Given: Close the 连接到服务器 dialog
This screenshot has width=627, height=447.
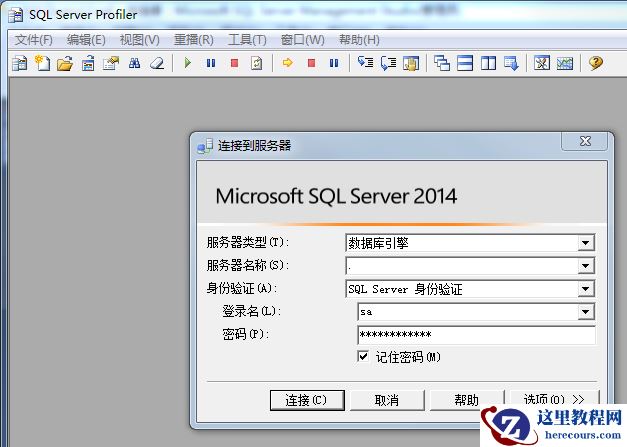Looking at the screenshot, I should pos(585,141).
